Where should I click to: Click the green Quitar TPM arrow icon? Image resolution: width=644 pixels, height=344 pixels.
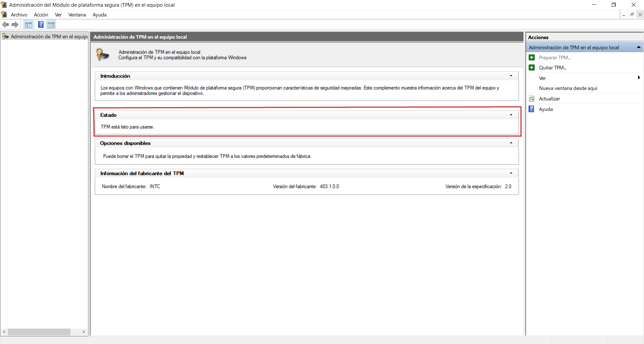point(532,68)
